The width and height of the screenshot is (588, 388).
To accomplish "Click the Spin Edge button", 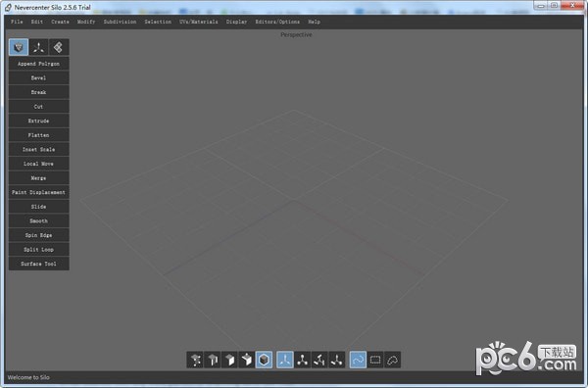I will [38, 235].
